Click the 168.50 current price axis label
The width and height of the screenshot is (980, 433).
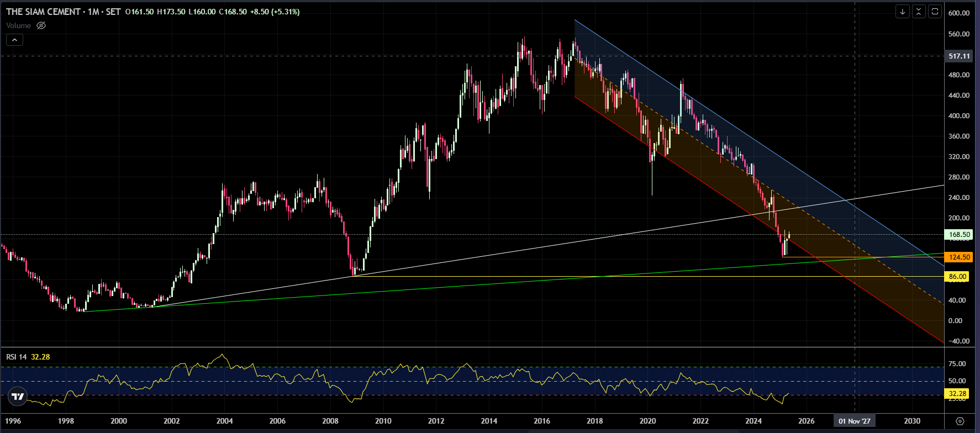(x=959, y=235)
